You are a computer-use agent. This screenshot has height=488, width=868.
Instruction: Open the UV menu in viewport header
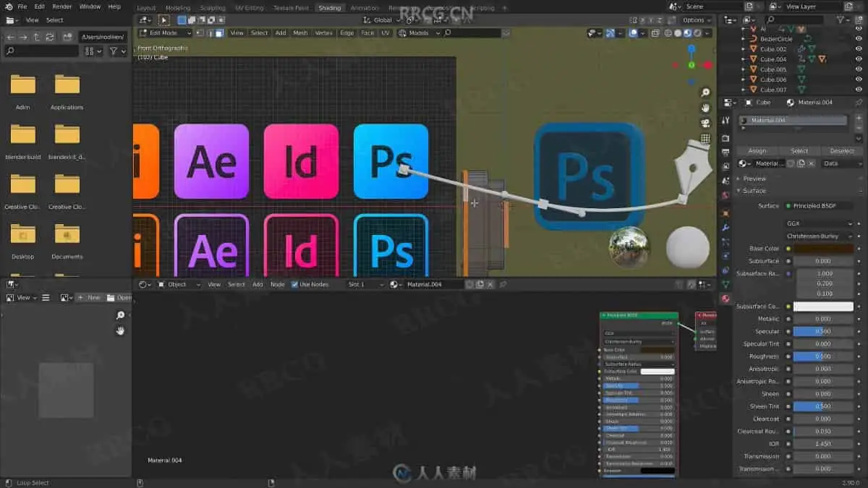point(386,33)
